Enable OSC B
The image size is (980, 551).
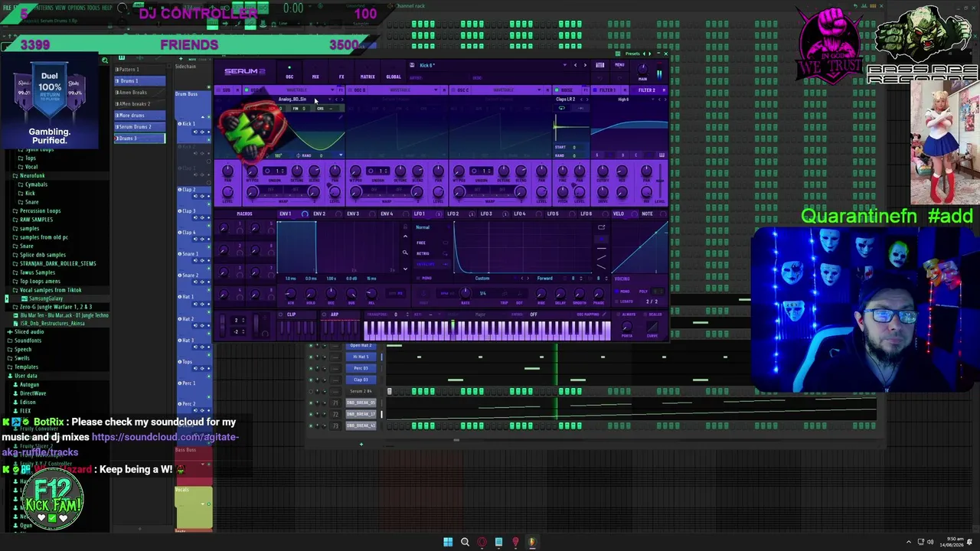350,90
